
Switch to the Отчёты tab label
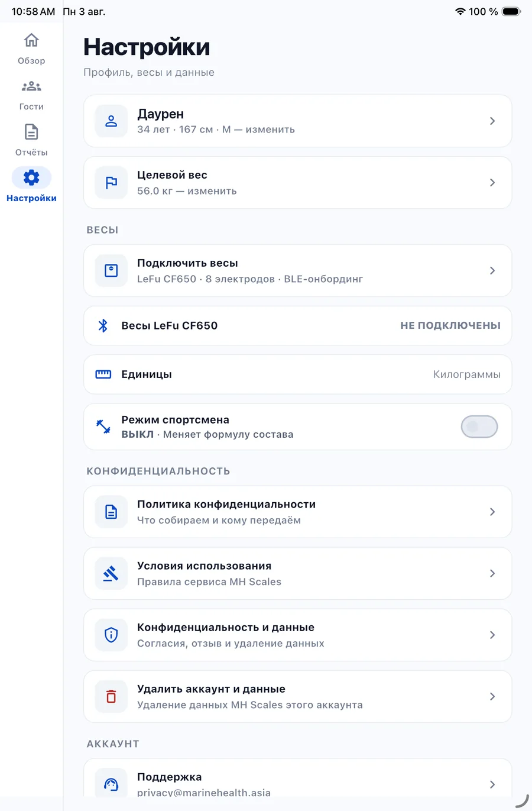31,153
